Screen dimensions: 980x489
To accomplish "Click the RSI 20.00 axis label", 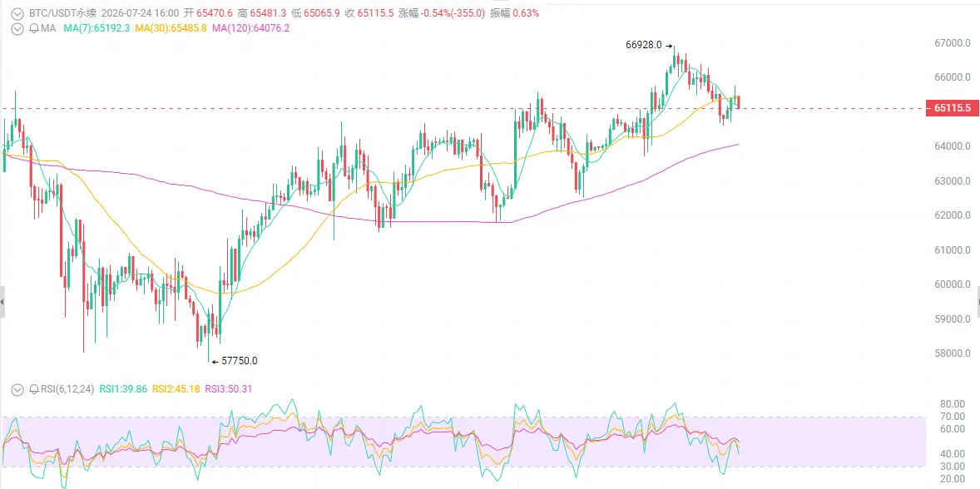I will [x=953, y=478].
